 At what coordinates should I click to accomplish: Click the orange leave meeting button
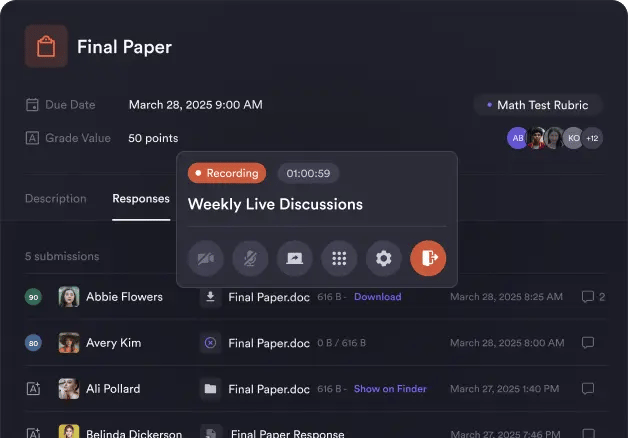coord(428,258)
